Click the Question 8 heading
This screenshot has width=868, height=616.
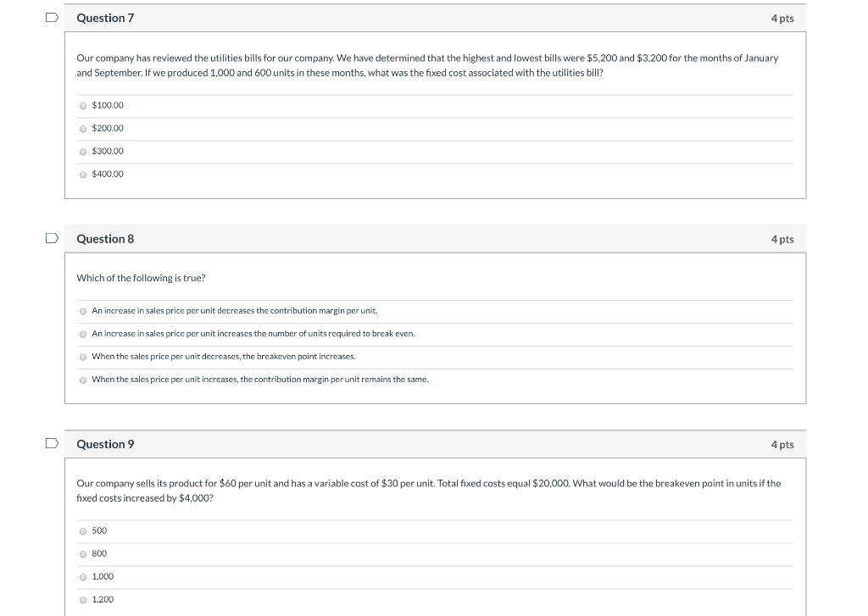pos(105,239)
